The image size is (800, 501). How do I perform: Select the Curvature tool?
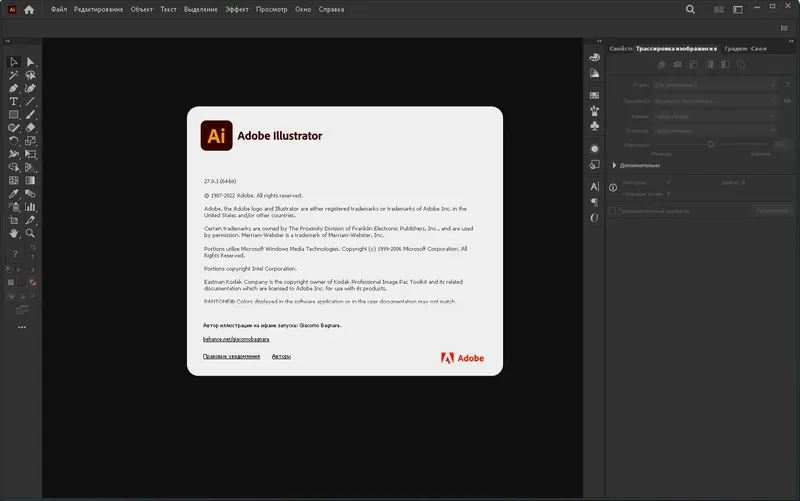click(31, 88)
